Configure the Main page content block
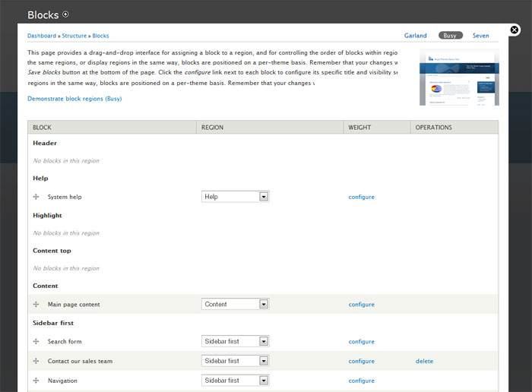 pos(361,305)
